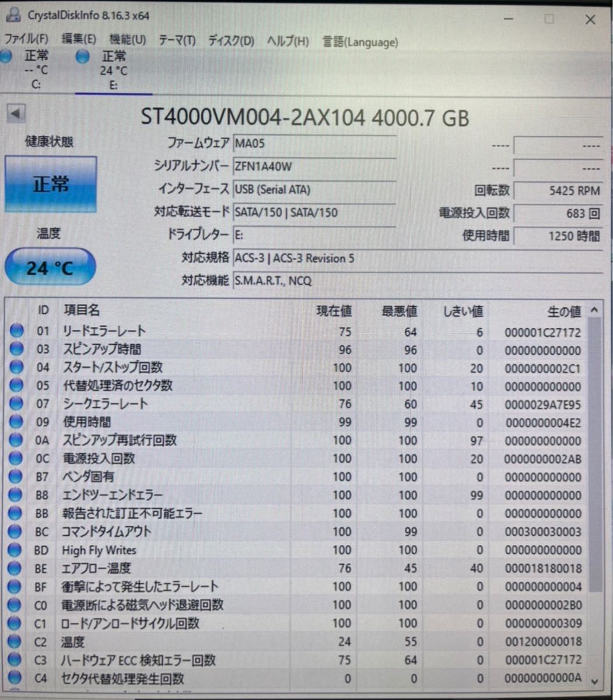The height and width of the screenshot is (700, 613).
Task: Click the 現在値 column header
Action: coord(334,311)
